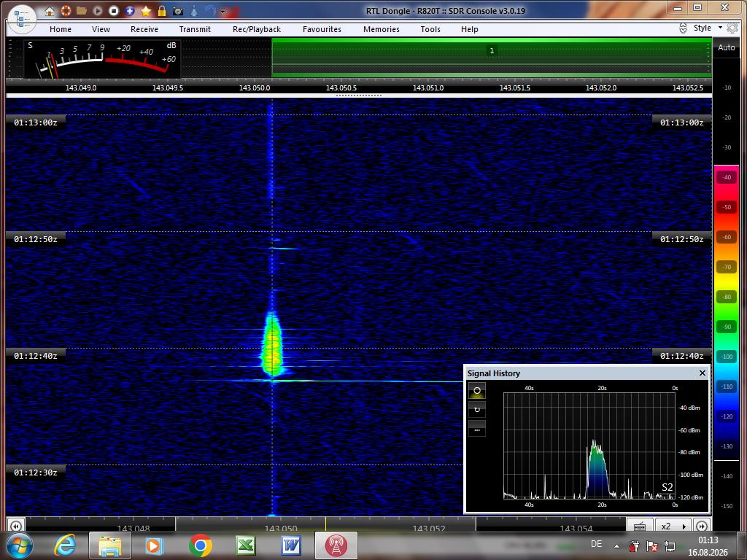Click frequency label 143.051.0 on scale
747x560 pixels.
coord(427,88)
